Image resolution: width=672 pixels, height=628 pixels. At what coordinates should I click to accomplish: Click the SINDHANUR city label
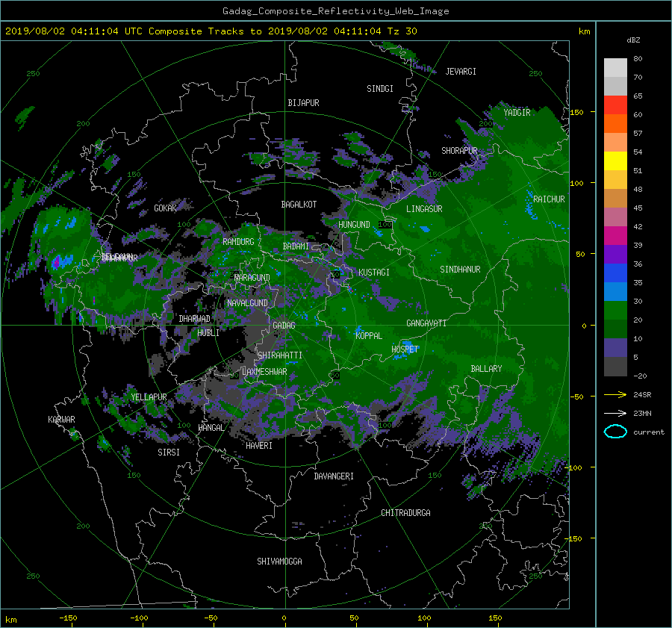tap(460, 270)
